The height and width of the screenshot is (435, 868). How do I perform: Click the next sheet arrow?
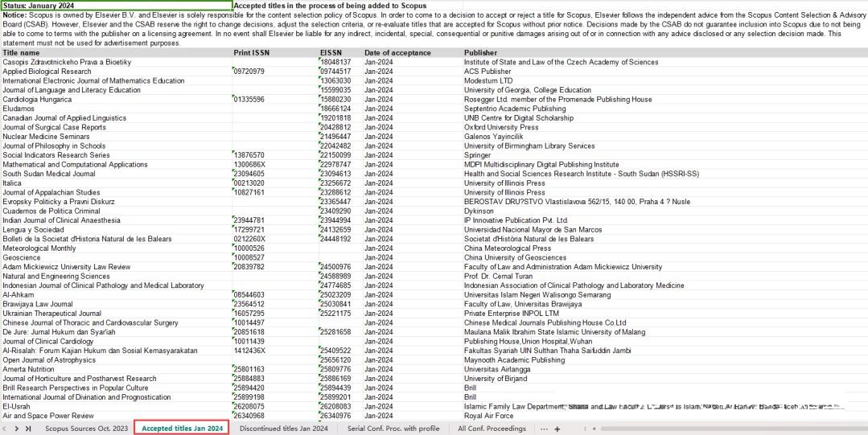17,429
